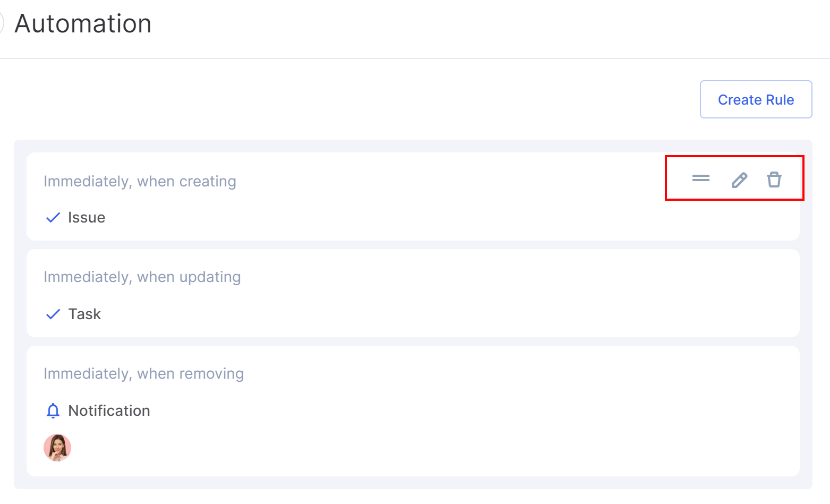Viewport: 830px width, 504px height.
Task: Click the Issue action label
Action: click(x=87, y=218)
